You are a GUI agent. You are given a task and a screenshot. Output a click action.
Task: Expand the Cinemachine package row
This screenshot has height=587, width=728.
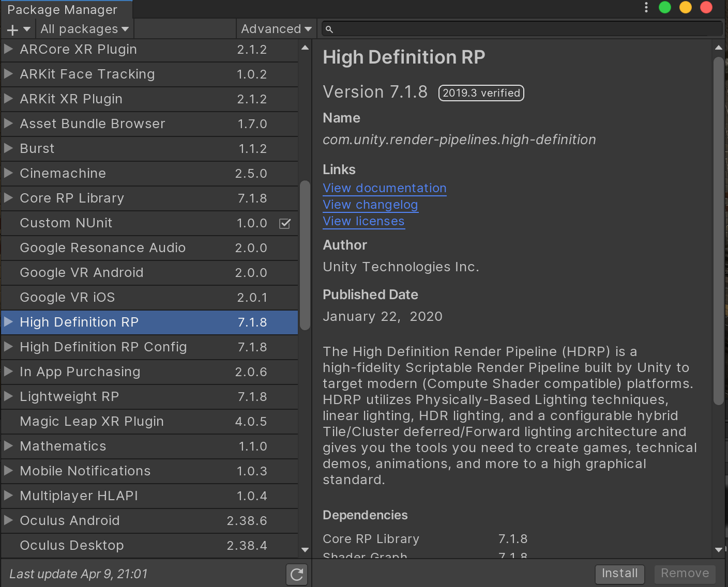(x=8, y=174)
